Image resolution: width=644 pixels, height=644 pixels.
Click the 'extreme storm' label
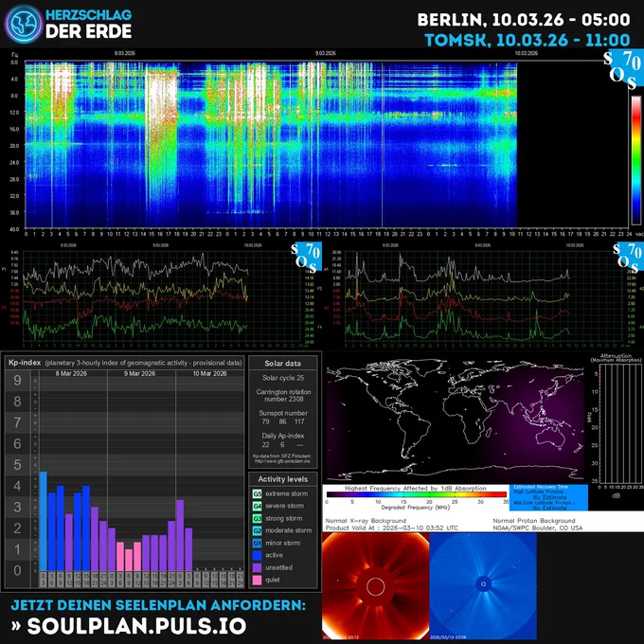(x=286, y=493)
